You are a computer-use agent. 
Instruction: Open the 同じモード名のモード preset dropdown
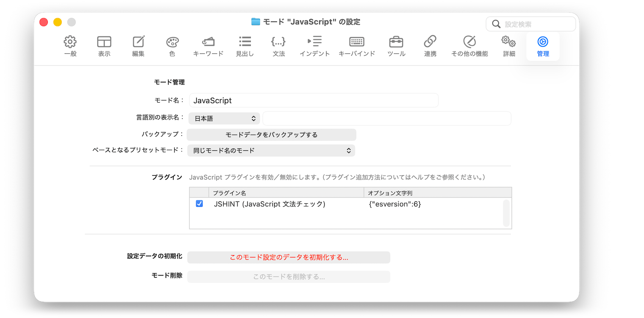click(271, 151)
